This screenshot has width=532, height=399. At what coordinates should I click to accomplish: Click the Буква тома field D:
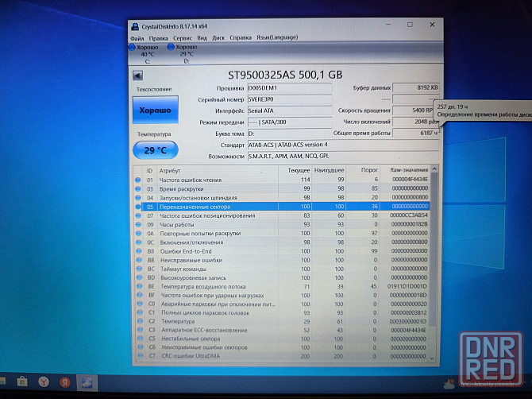tap(290, 134)
